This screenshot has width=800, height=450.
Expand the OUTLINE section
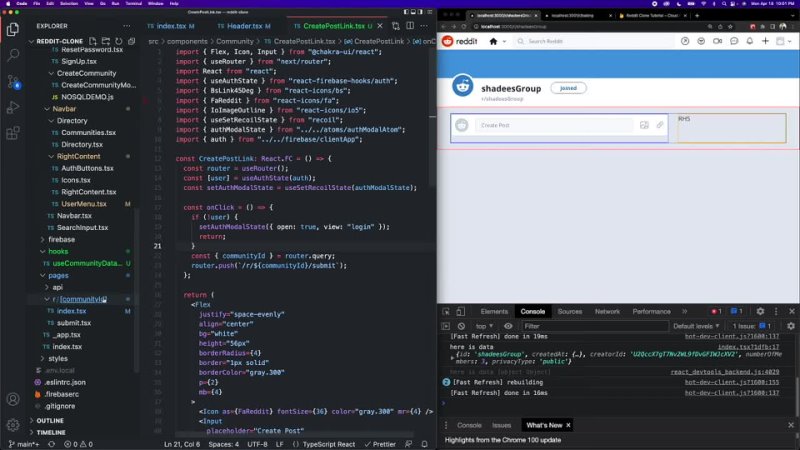50,421
